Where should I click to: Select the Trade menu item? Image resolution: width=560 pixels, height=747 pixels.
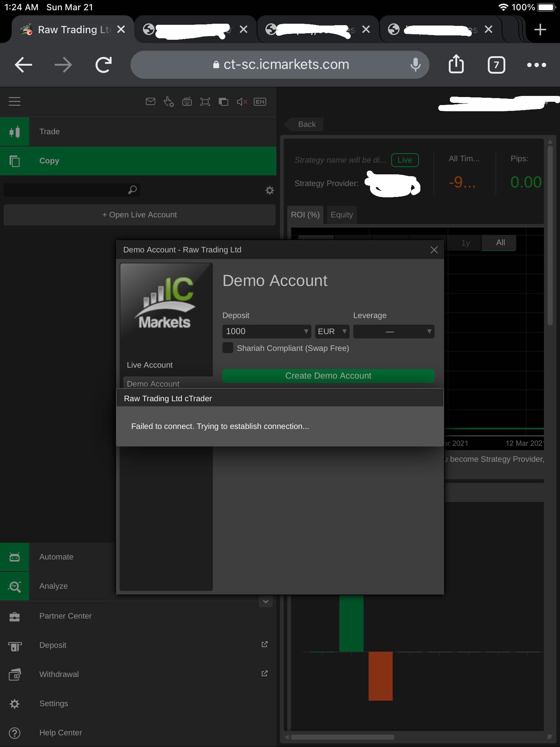click(138, 132)
